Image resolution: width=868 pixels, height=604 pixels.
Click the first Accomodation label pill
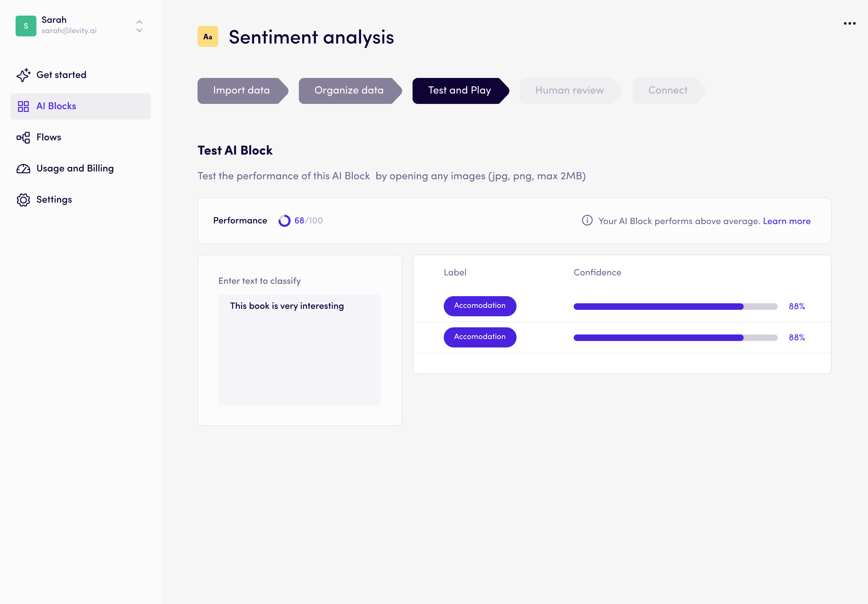pyautogui.click(x=479, y=306)
